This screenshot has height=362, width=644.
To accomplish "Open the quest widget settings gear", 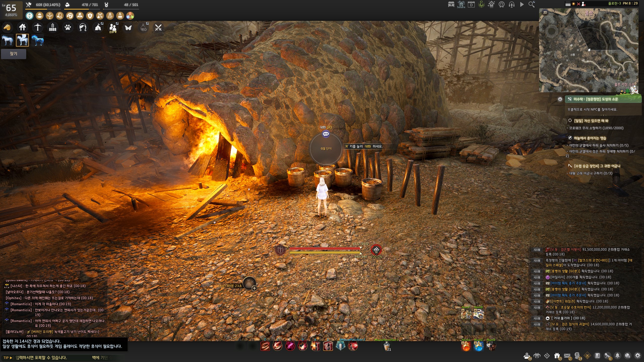I will click(x=560, y=99).
